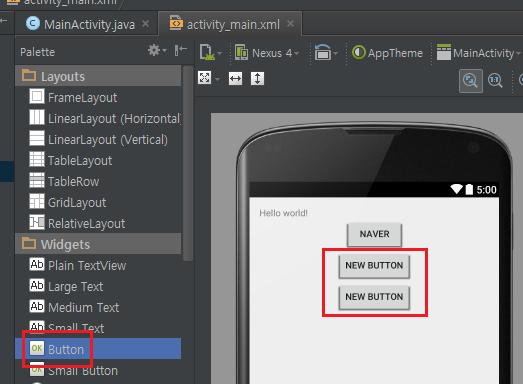Select the upper NEW BUTTON in the preview

tap(374, 266)
